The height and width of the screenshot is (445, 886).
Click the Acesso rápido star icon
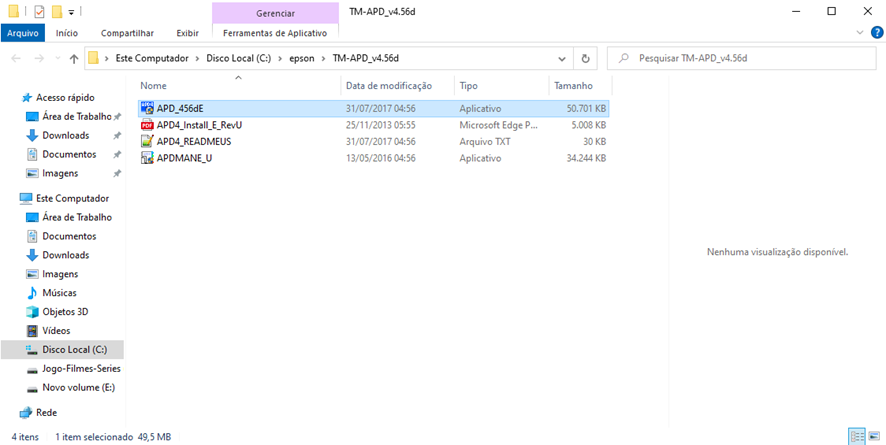pos(27,98)
